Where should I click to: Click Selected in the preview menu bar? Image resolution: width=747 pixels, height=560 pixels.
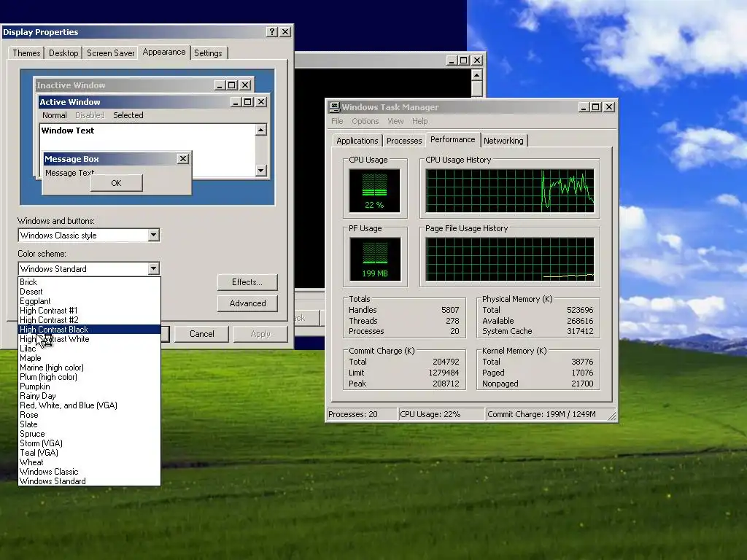pos(128,115)
